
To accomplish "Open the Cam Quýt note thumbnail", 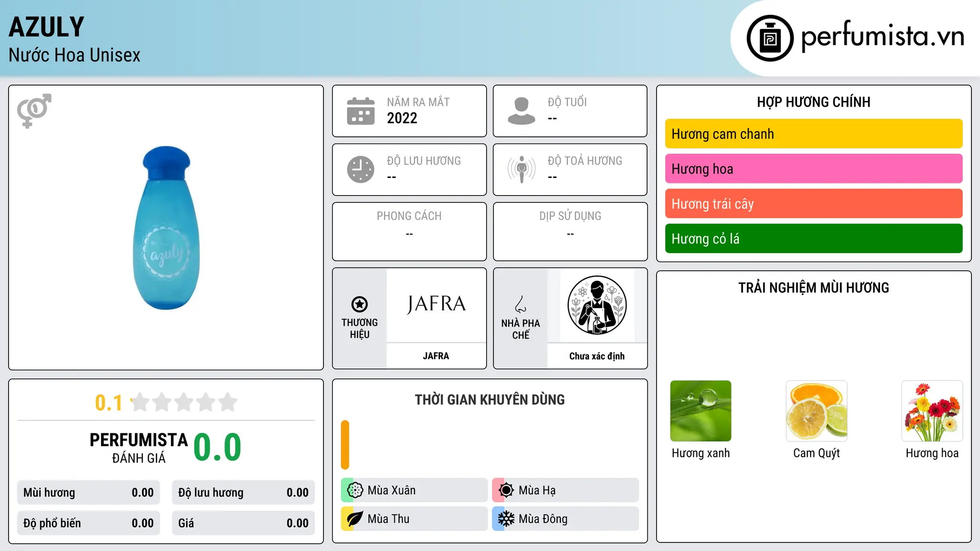I will tap(816, 411).
